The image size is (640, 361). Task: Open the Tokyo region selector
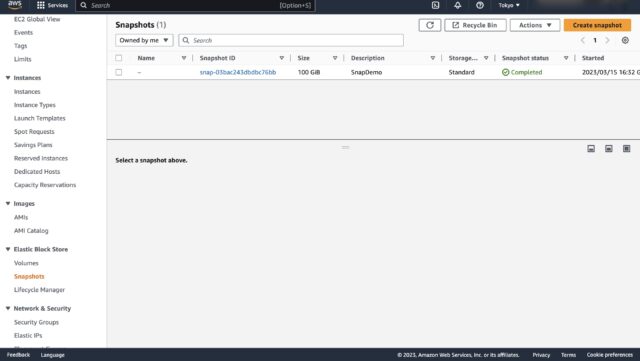pyautogui.click(x=509, y=5)
